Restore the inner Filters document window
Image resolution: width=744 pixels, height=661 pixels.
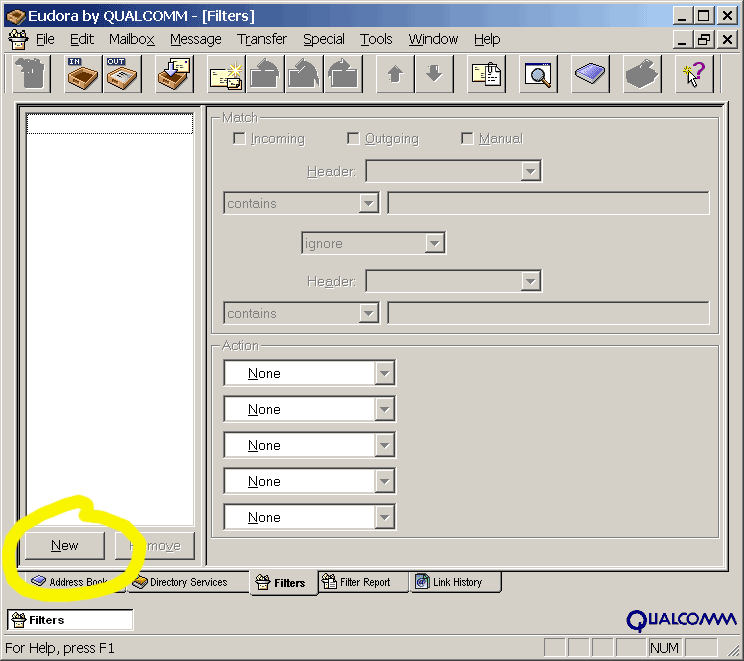(704, 39)
